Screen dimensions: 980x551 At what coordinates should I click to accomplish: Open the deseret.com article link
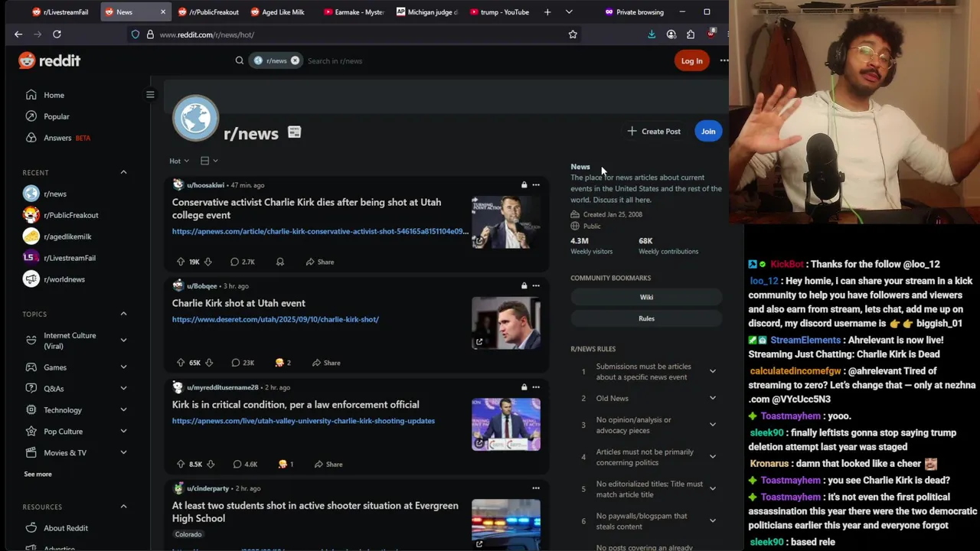pos(276,319)
